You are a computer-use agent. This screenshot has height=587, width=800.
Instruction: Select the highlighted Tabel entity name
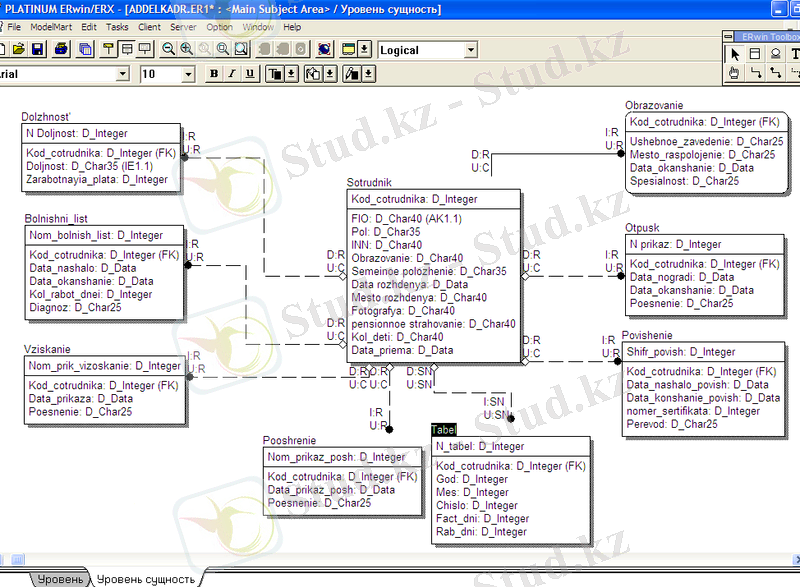(x=443, y=429)
